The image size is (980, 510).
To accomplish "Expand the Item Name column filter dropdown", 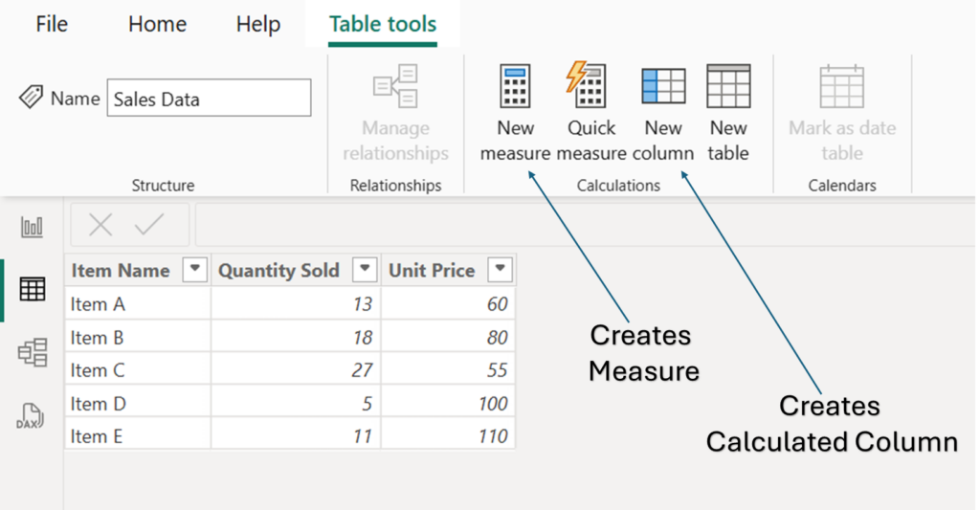I will click(x=194, y=270).
